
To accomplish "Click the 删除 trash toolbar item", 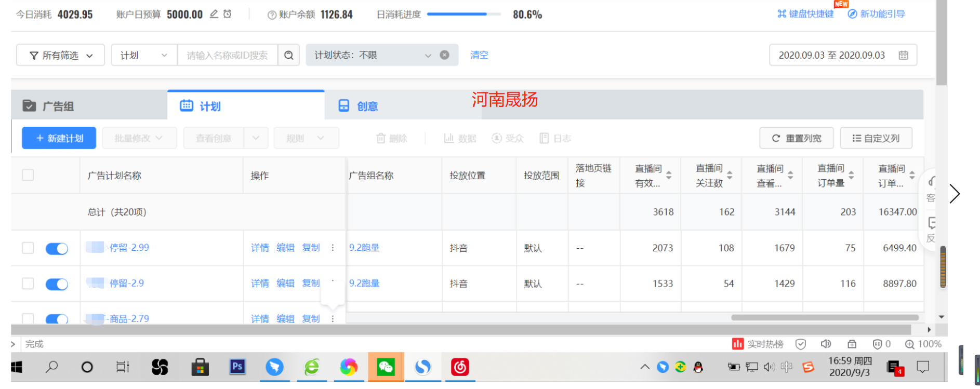I will pos(392,138).
